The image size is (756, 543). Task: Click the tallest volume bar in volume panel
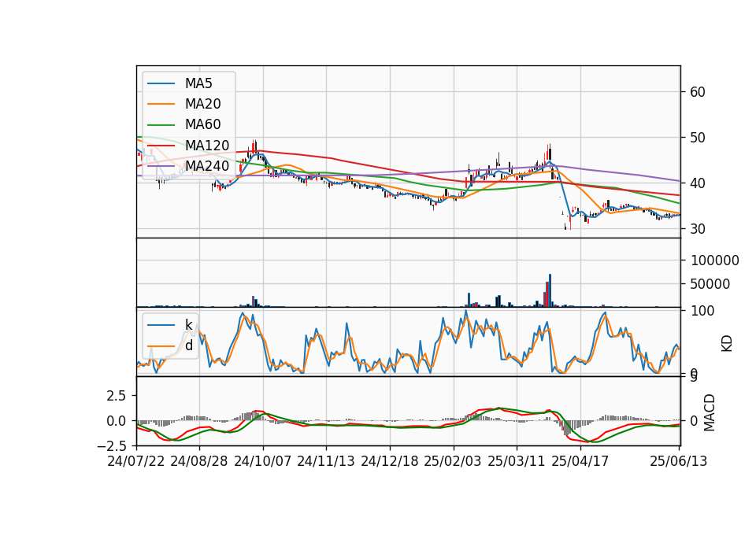click(550, 290)
